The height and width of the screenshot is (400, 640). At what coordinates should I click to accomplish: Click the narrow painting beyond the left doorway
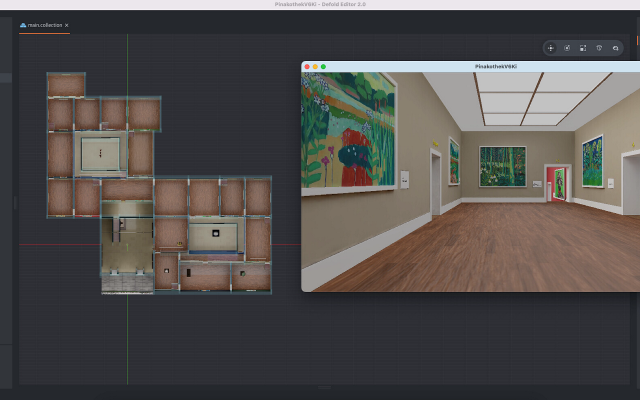point(454,162)
